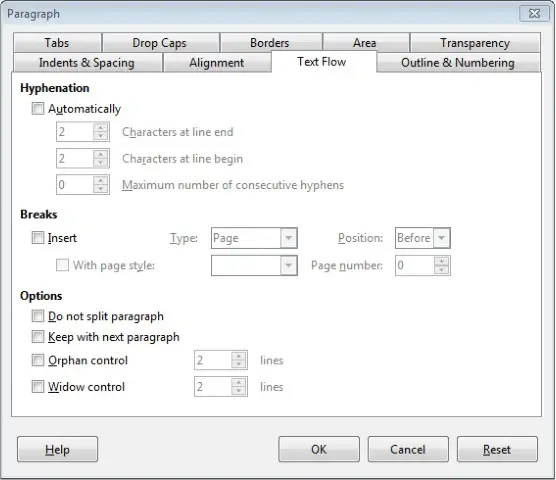Open the Transparency tab
Image resolution: width=556 pixels, height=480 pixels.
(475, 43)
